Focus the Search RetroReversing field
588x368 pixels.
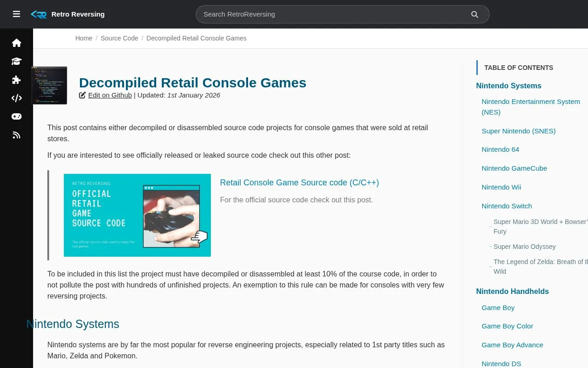click(342, 14)
